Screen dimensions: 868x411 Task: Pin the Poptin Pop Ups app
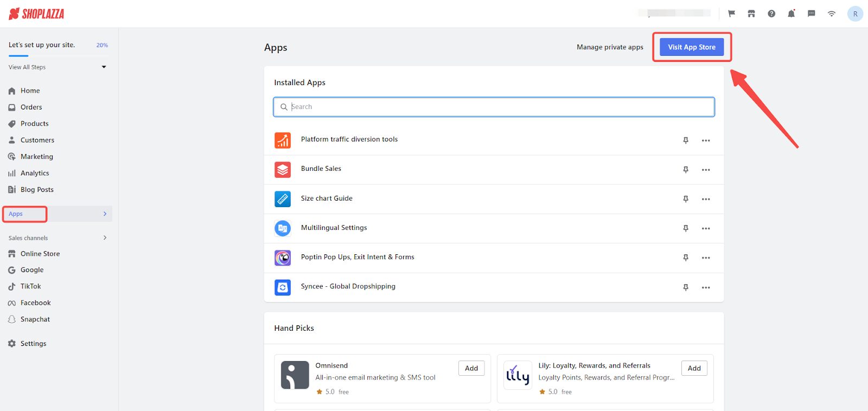[686, 258]
